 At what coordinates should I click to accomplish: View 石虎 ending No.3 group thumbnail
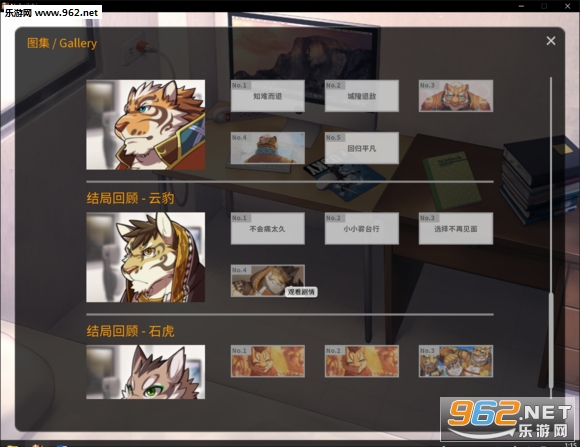pos(456,361)
